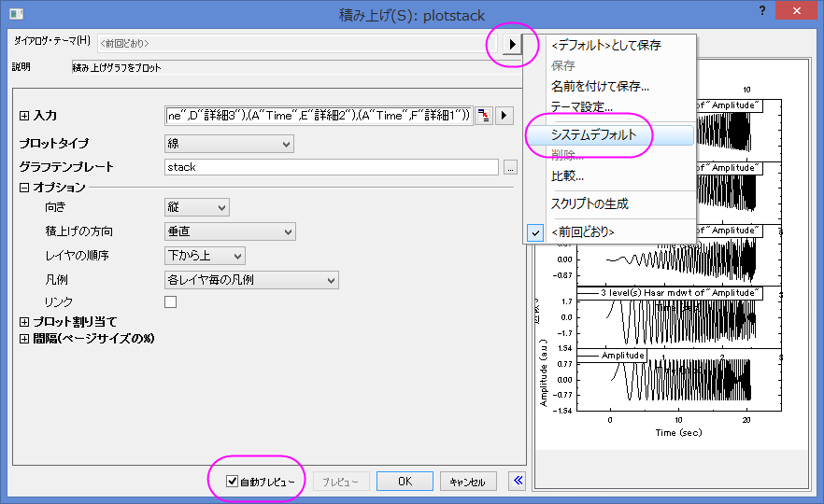Click the interactive range selection icon next to input
The image size is (824, 504).
(484, 115)
